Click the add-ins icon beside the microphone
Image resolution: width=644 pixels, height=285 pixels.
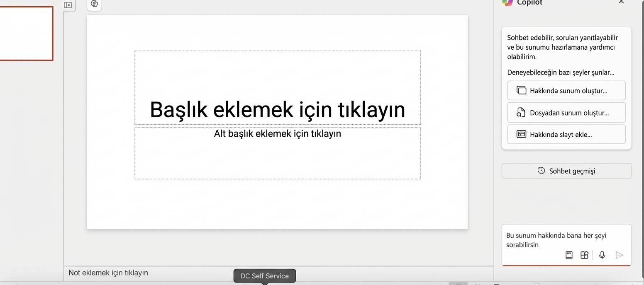coord(584,255)
